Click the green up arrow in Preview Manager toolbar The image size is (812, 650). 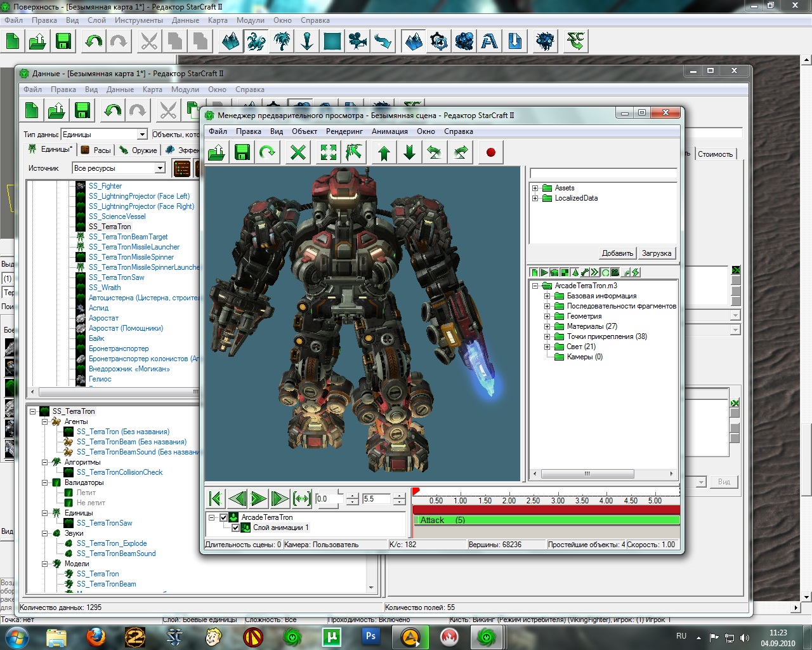click(384, 152)
